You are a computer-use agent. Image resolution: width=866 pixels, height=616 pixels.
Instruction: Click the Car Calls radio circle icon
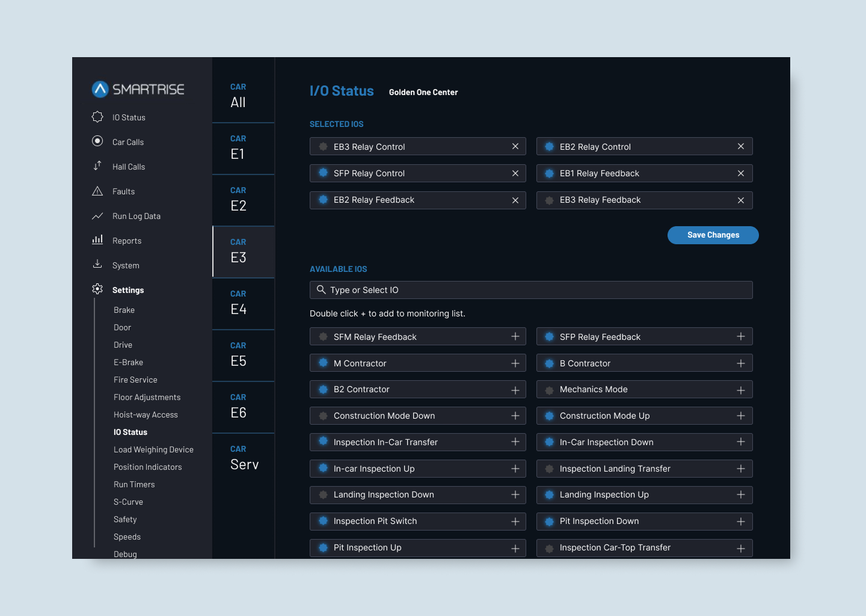tap(97, 141)
